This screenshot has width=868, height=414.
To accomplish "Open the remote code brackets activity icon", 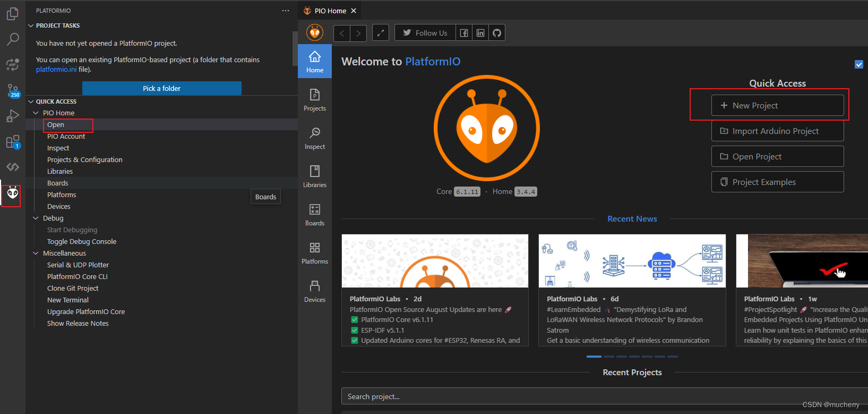I will coord(13,167).
